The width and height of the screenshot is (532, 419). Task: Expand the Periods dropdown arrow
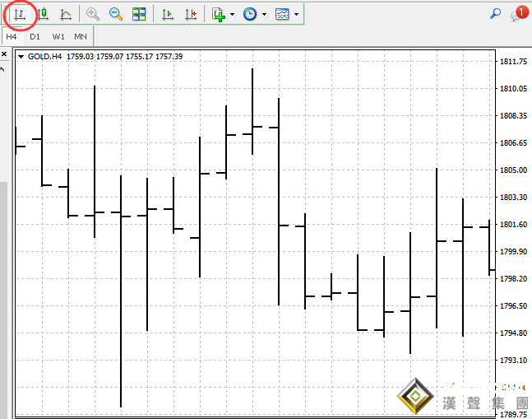click(264, 14)
